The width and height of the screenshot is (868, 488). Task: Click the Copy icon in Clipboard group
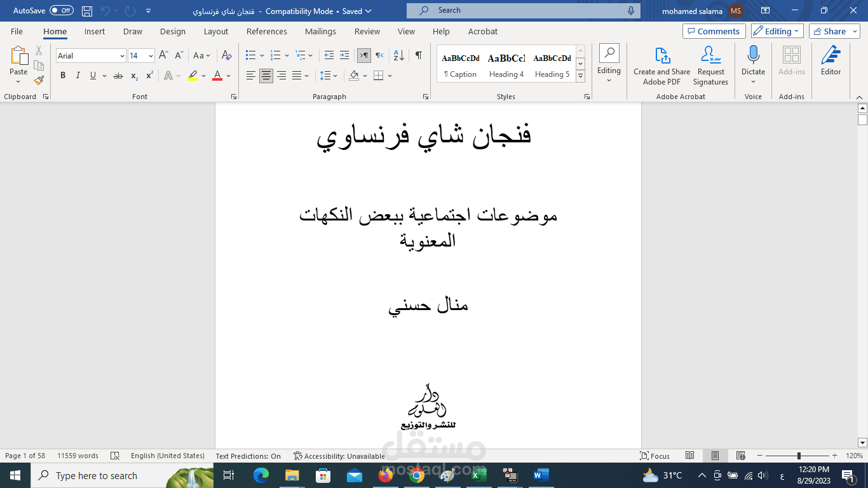[39, 65]
